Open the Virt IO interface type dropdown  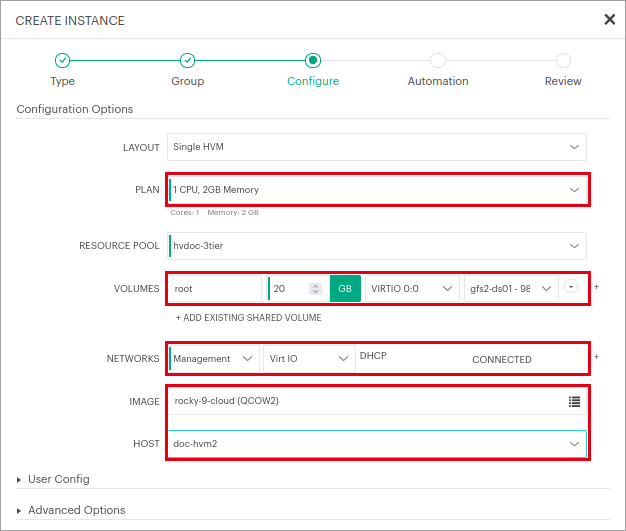(309, 359)
